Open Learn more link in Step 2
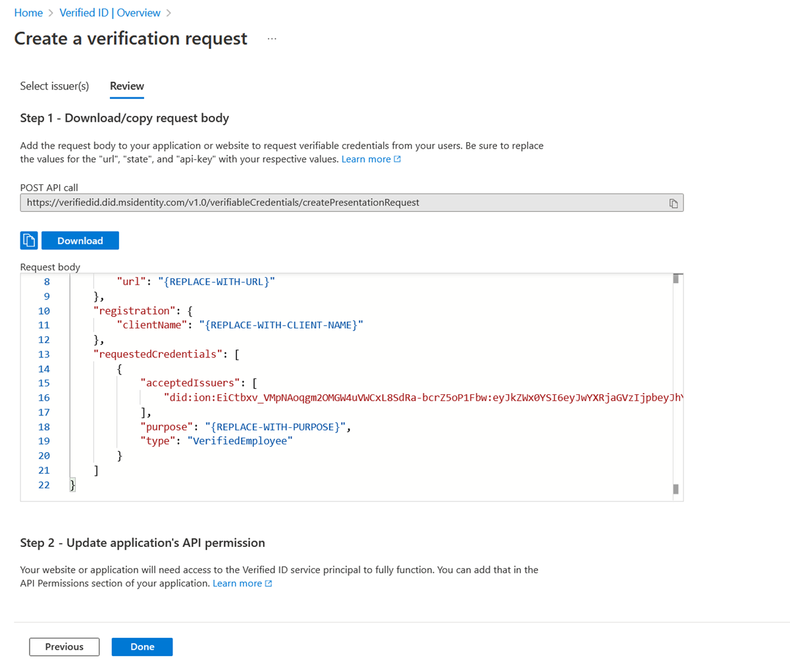Screen dimensions: 790x672 coord(237,584)
